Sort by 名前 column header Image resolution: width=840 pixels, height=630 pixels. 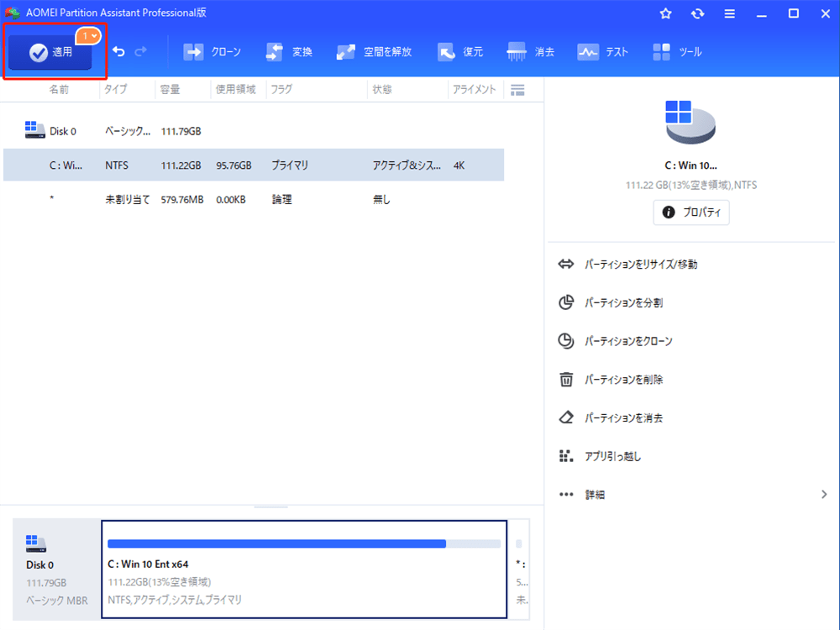(x=59, y=90)
